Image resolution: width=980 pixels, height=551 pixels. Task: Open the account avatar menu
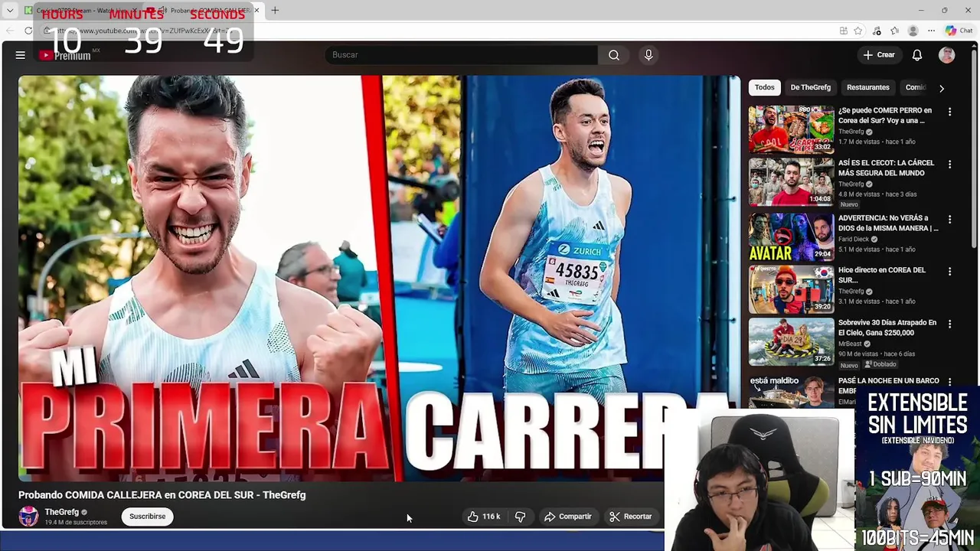pos(947,55)
